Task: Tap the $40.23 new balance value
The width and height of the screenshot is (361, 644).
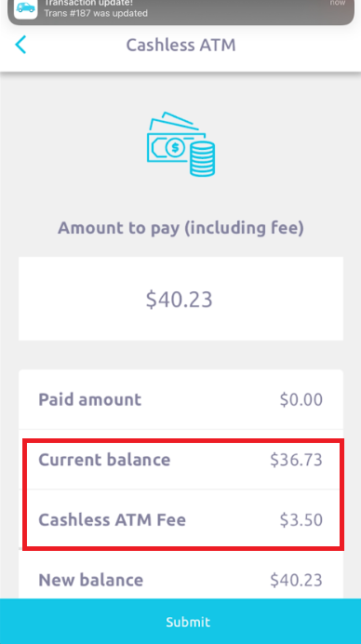Action: pyautogui.click(x=296, y=580)
